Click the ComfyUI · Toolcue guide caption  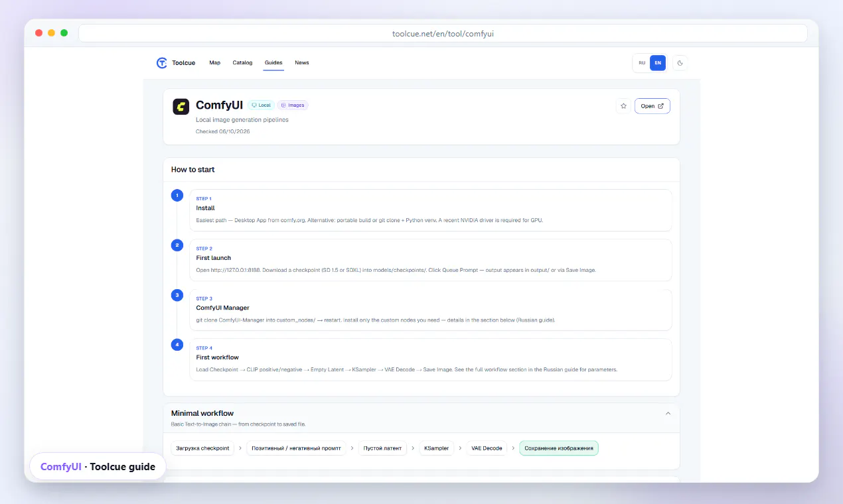tap(98, 467)
